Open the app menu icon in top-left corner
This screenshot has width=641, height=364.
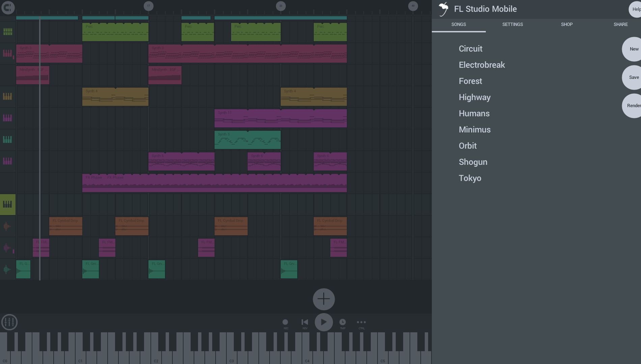[x=8, y=7]
